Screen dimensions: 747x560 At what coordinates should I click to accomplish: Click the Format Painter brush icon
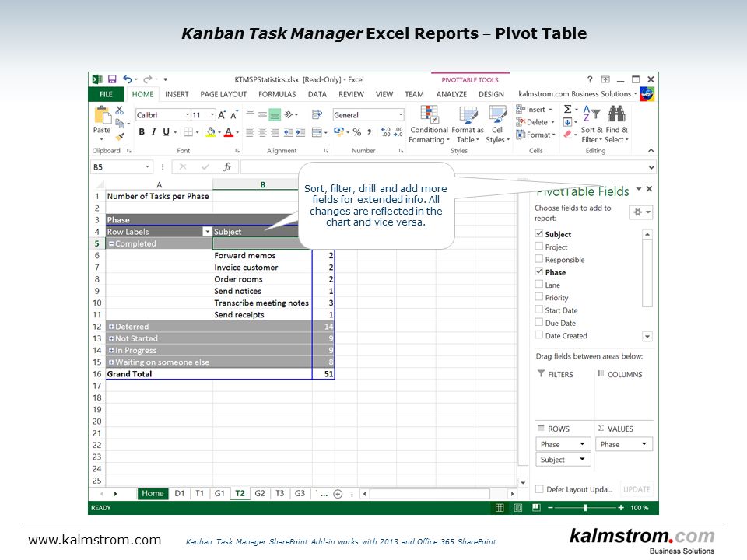tap(120, 136)
